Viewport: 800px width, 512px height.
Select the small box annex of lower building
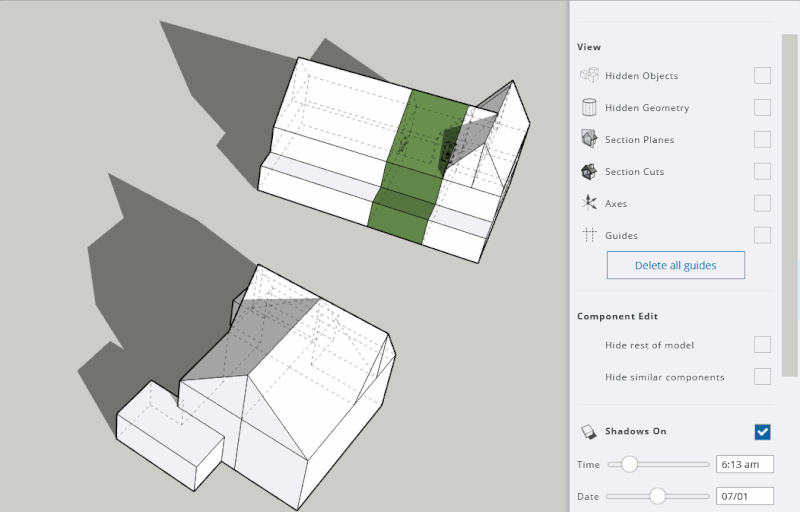(x=170, y=436)
